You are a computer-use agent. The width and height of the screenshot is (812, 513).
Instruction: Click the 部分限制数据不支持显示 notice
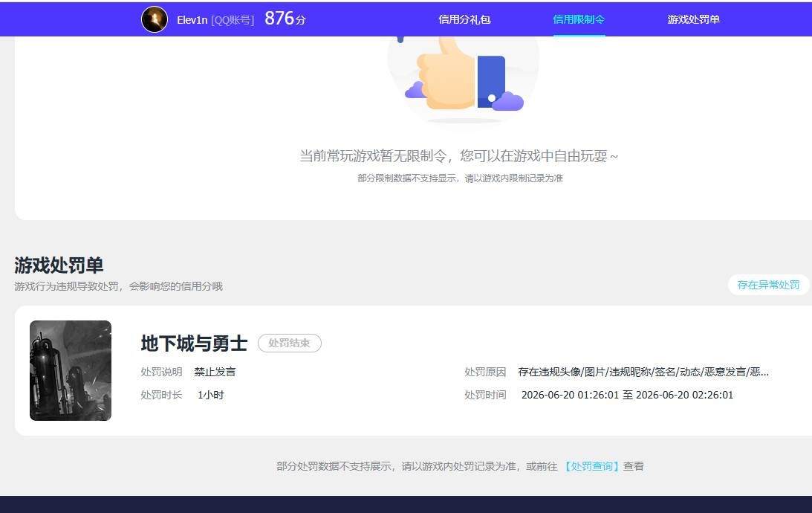point(460,178)
